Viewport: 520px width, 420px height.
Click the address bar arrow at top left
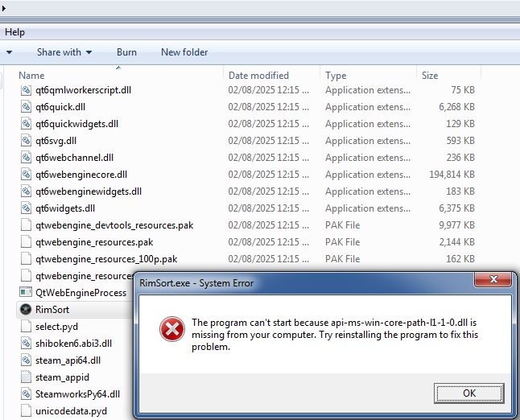(4, 8)
